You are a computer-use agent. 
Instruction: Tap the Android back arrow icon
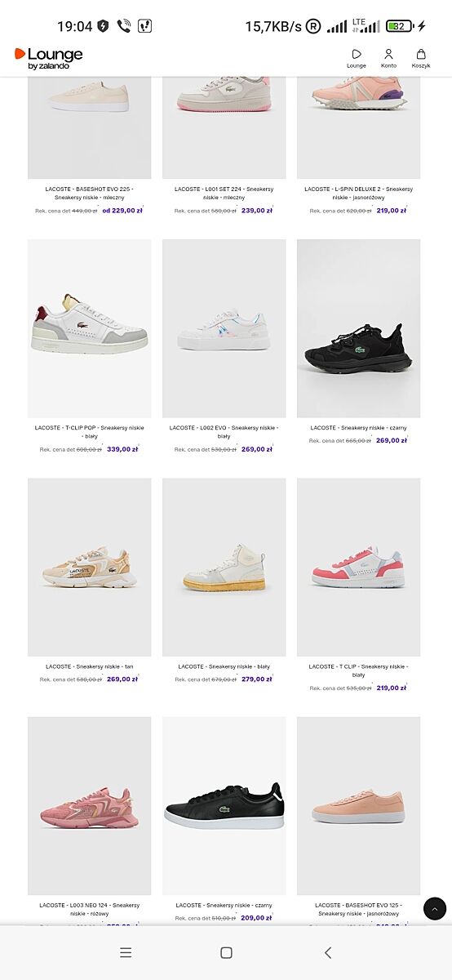coord(328,952)
